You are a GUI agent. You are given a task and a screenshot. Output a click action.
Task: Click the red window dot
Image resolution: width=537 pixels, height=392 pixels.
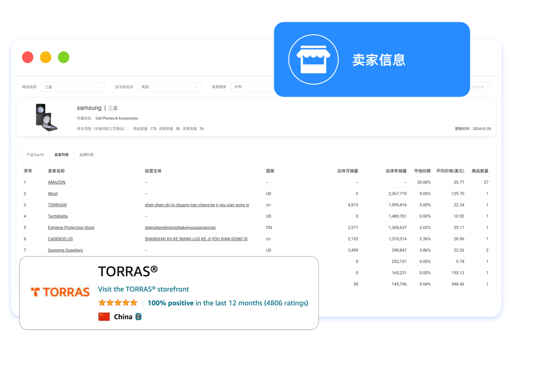[28, 57]
